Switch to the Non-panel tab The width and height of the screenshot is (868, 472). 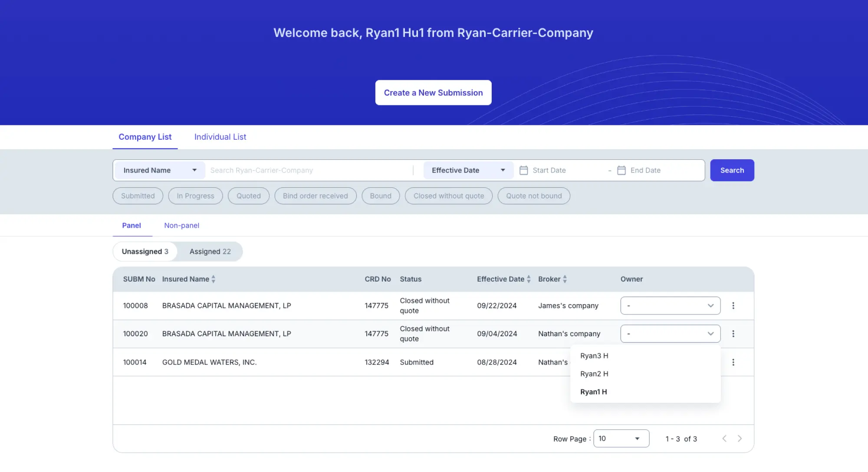click(x=181, y=225)
